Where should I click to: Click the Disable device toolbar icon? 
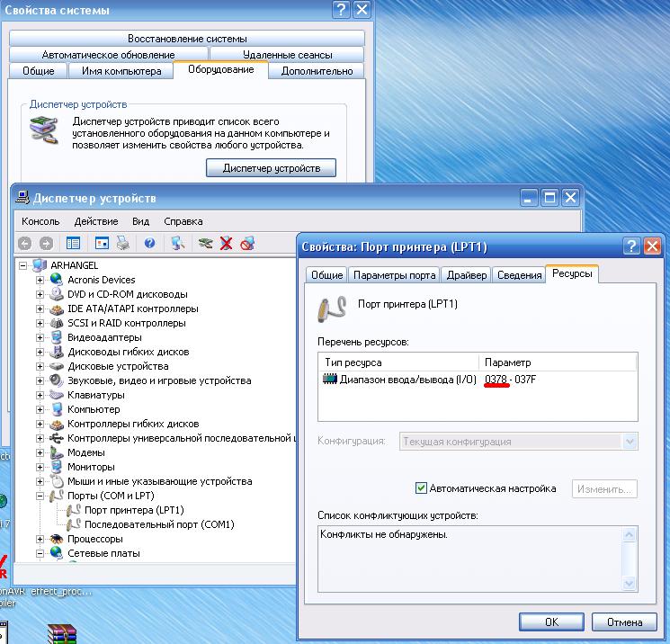pos(247,243)
